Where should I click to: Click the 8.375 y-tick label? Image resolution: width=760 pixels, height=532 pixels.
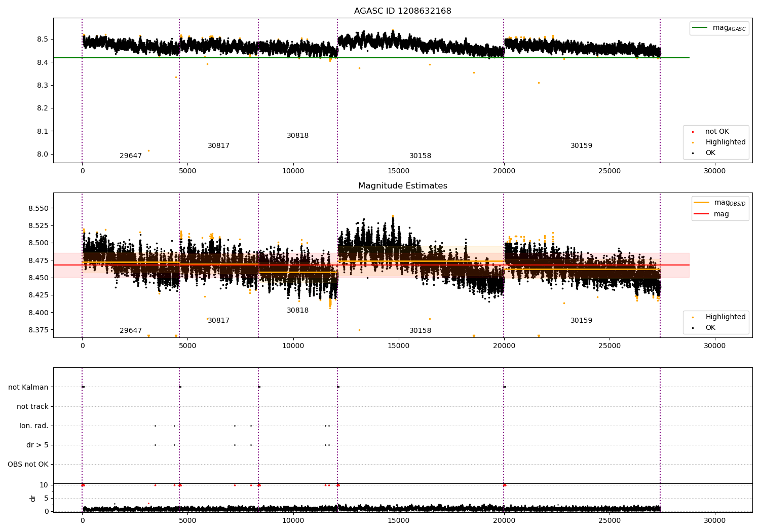(x=39, y=330)
